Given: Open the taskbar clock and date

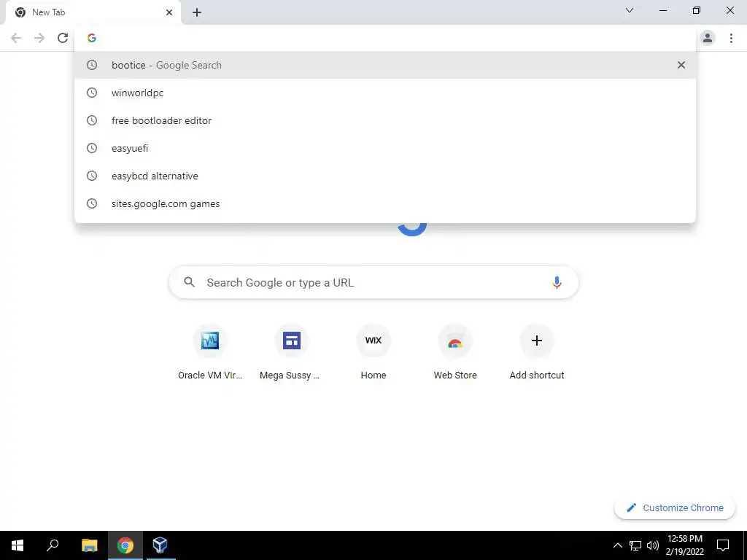Looking at the screenshot, I should coord(684,545).
